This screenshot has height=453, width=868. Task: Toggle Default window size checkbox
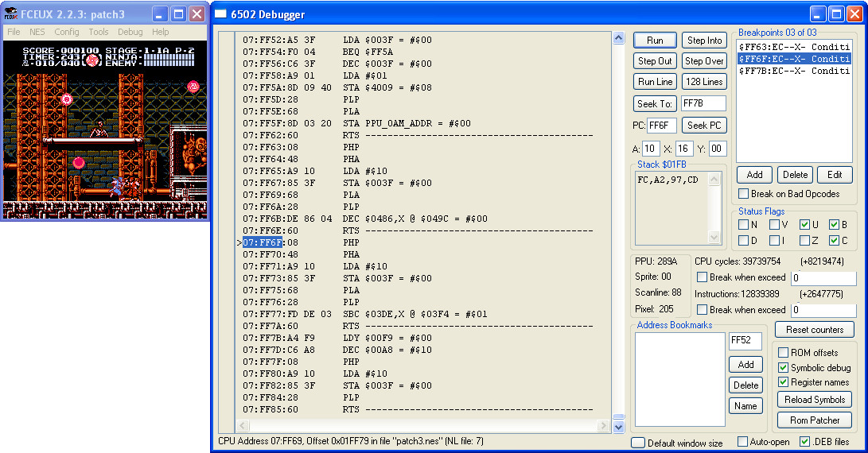coord(638,443)
